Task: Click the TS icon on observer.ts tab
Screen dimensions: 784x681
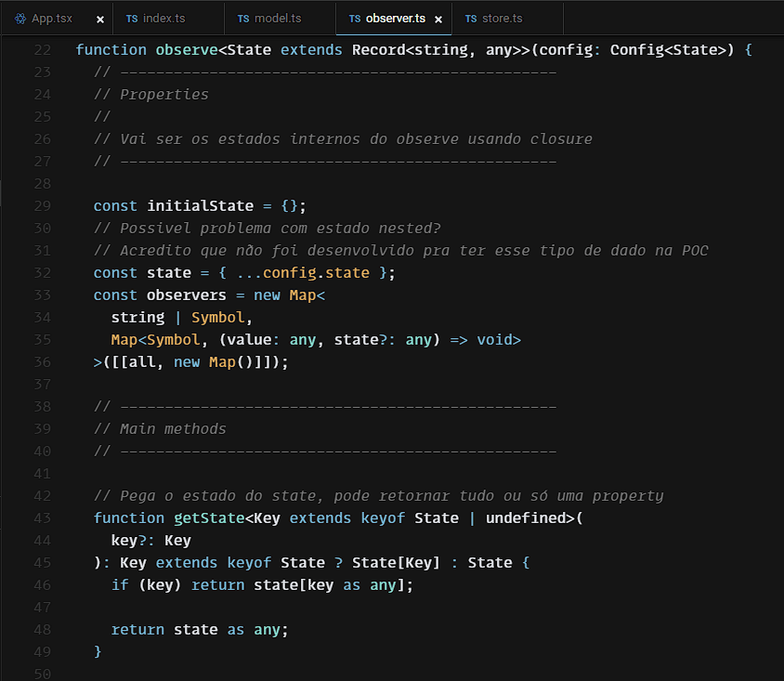Action: click(x=355, y=19)
